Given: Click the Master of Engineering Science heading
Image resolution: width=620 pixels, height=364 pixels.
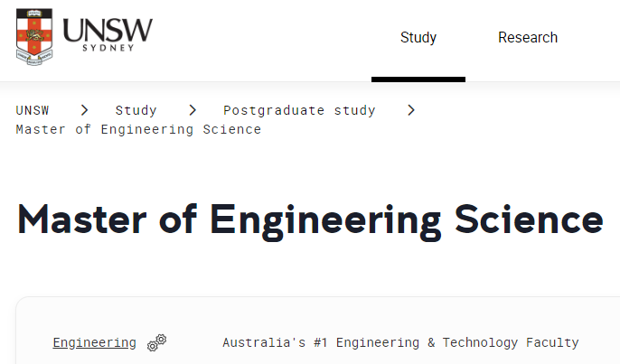Looking at the screenshot, I should pos(310,220).
